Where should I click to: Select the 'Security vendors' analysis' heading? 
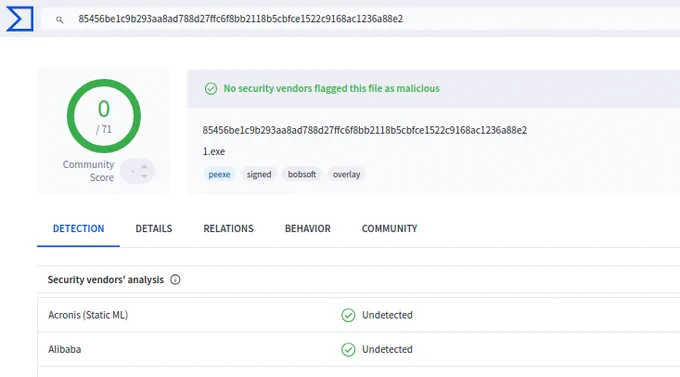[x=106, y=280]
